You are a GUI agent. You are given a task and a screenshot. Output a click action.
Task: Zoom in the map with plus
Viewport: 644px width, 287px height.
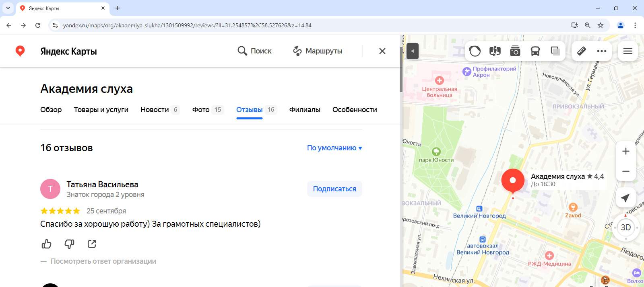pos(625,151)
